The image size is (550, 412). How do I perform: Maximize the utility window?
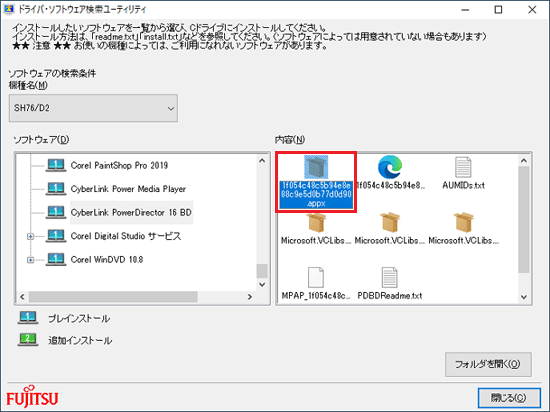tap(498, 10)
